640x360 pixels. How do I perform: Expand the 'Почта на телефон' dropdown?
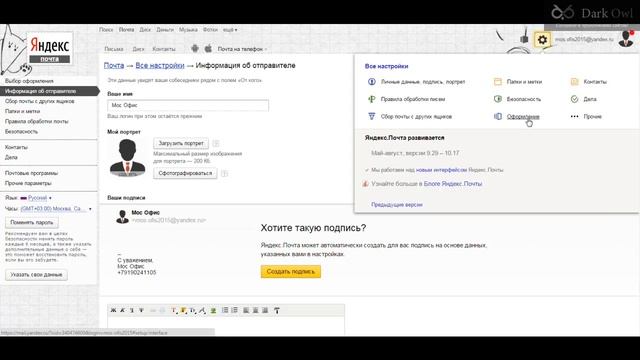point(242,49)
